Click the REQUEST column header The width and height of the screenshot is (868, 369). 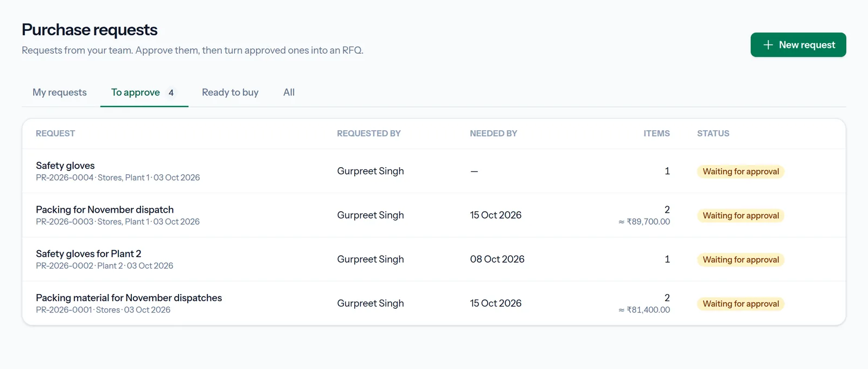[x=55, y=133]
